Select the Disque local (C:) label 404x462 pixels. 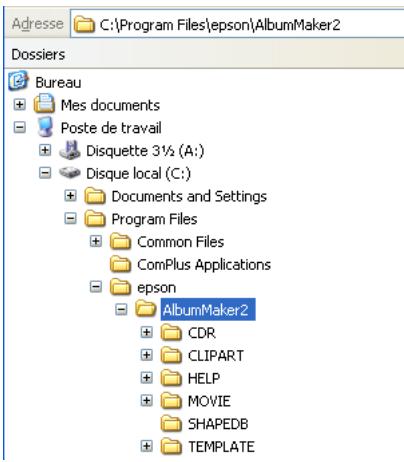pyautogui.click(x=138, y=173)
